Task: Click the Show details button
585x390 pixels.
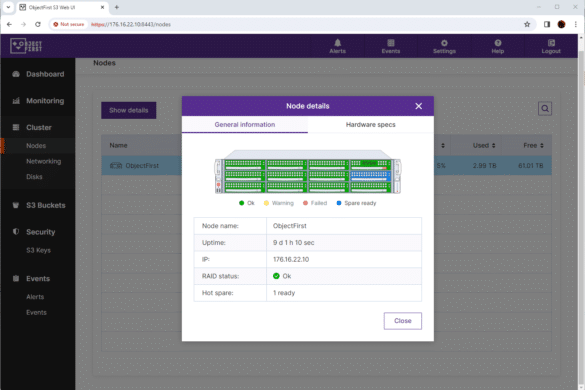Action: pyautogui.click(x=129, y=110)
